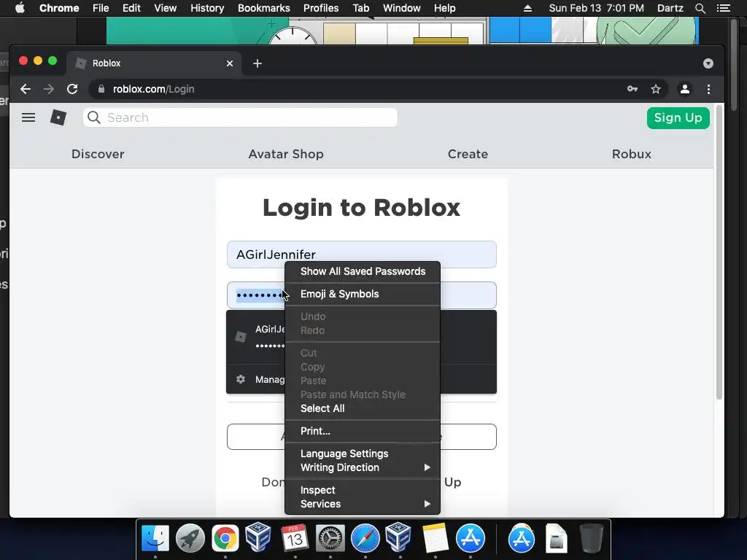Viewport: 747px width, 560px height.
Task: Open Trash from the Dock
Action: coord(591,538)
